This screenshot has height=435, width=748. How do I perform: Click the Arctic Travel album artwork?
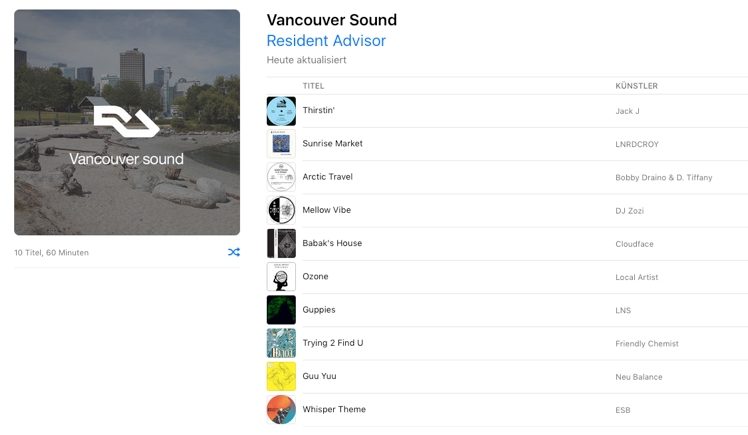coord(281,177)
